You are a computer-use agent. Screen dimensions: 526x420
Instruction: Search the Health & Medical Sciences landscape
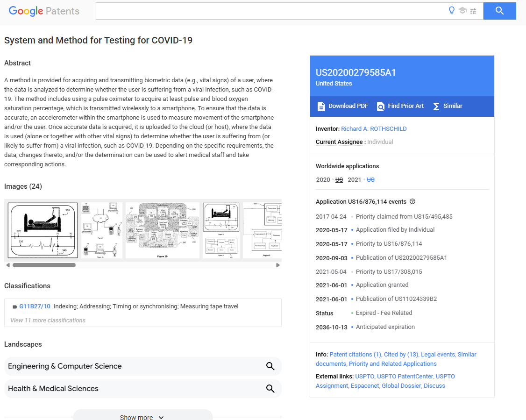270,389
